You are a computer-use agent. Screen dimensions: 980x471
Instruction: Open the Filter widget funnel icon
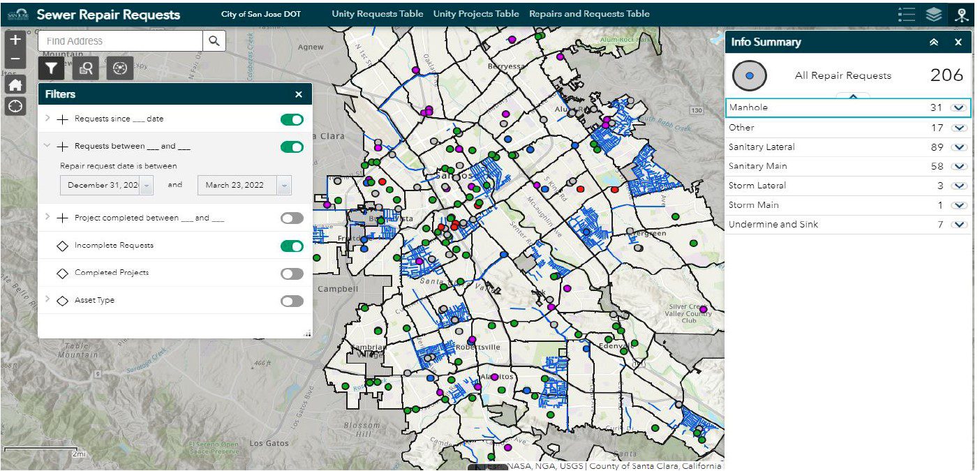52,68
